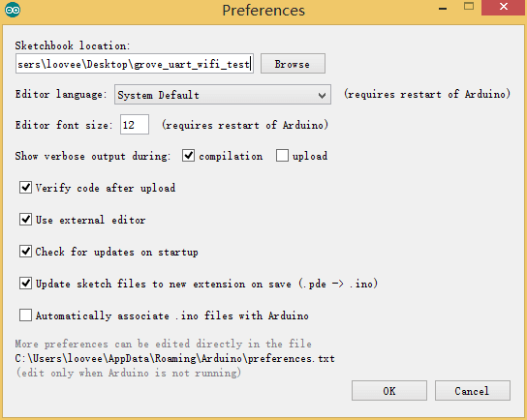Image resolution: width=527 pixels, height=420 pixels.
Task: Open the preferences.txt file path
Action: pyautogui.click(x=174, y=358)
